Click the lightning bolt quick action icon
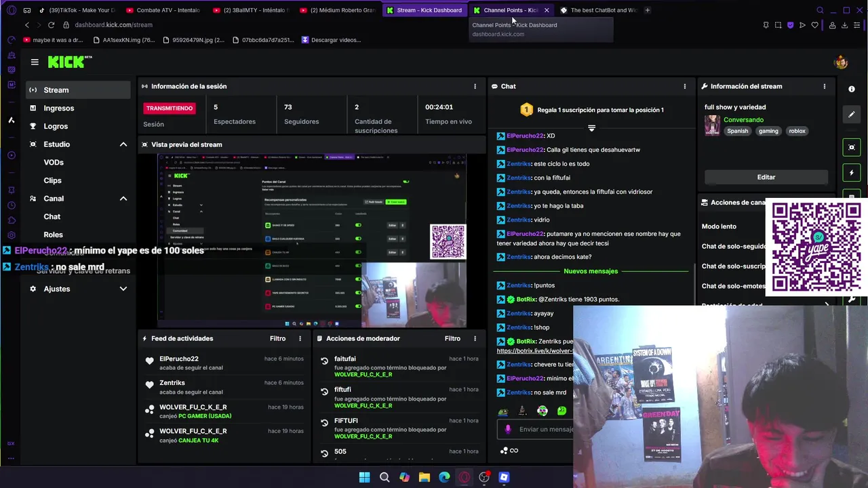The height and width of the screenshot is (488, 868). click(x=852, y=173)
